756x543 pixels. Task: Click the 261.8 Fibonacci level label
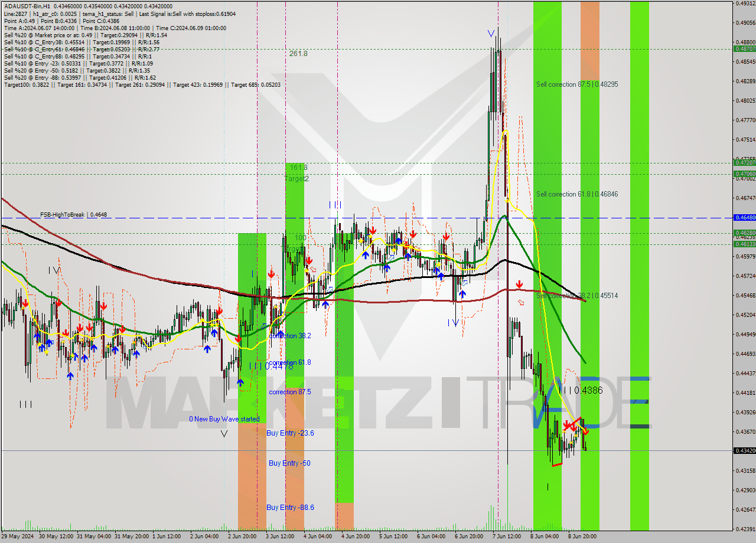pos(298,54)
